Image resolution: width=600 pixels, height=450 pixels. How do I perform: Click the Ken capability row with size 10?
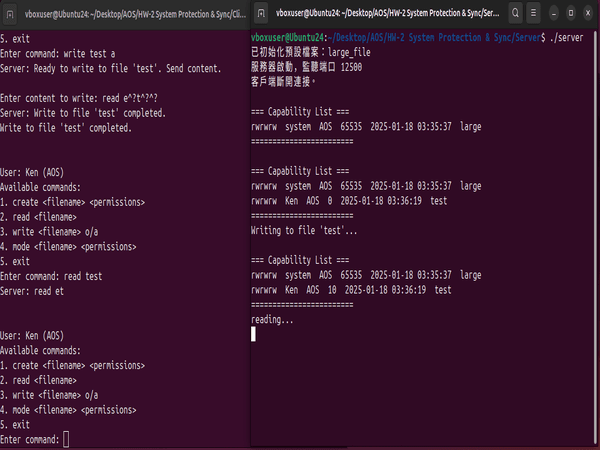351,290
